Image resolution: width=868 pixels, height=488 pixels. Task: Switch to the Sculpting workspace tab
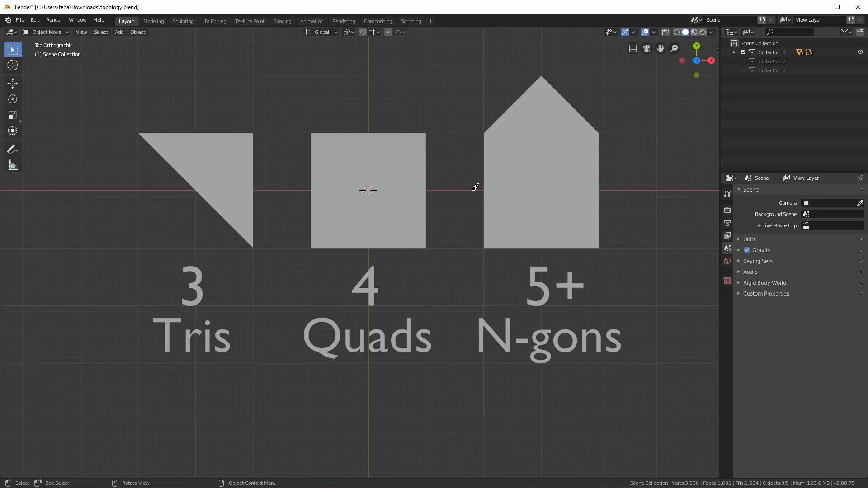click(x=183, y=21)
